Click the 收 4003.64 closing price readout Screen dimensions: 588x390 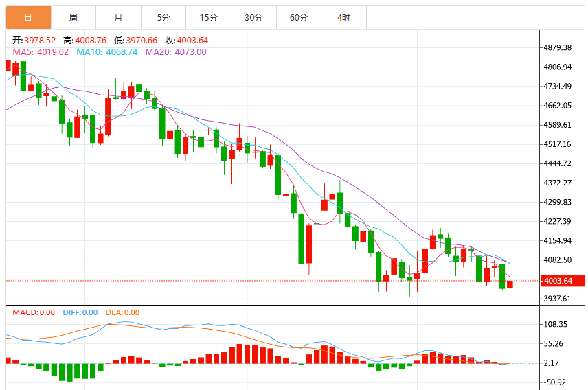187,41
